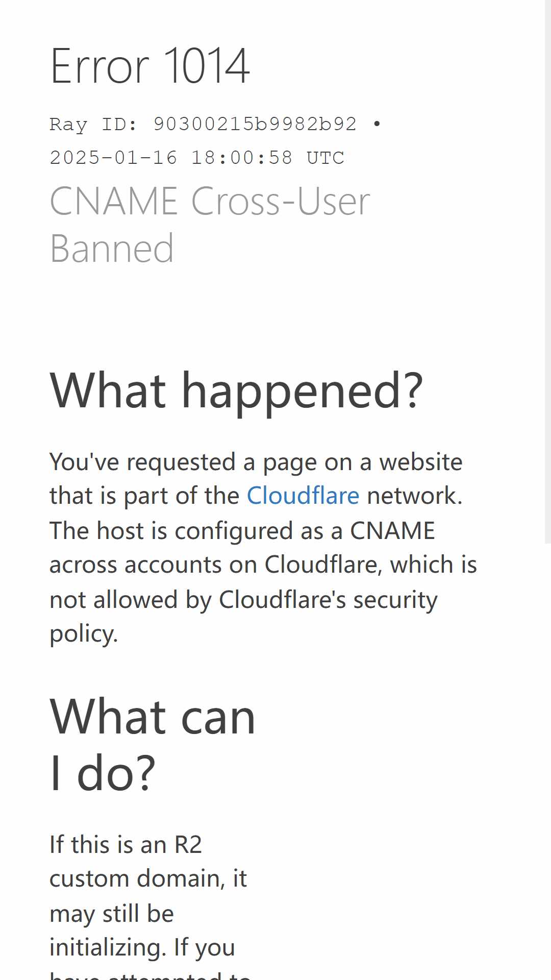Click the line The host is configured as a CNAME

[x=242, y=530]
